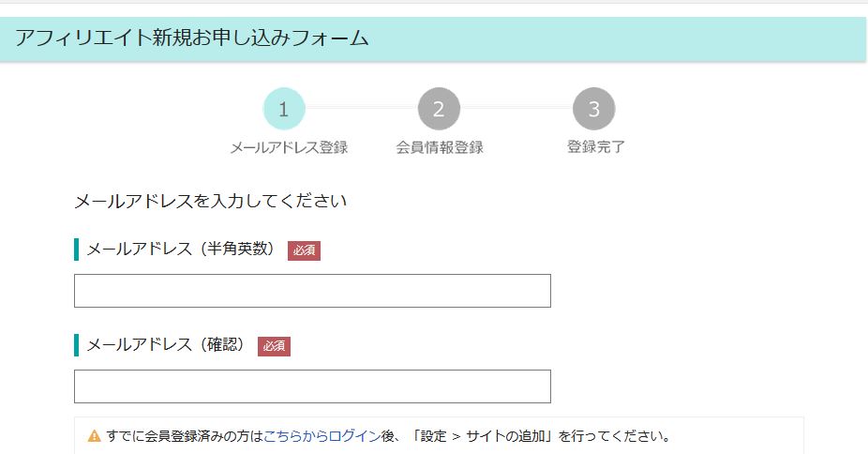Click teal marker bar beside メールアドレス（確認）
868x454 pixels.
76,345
